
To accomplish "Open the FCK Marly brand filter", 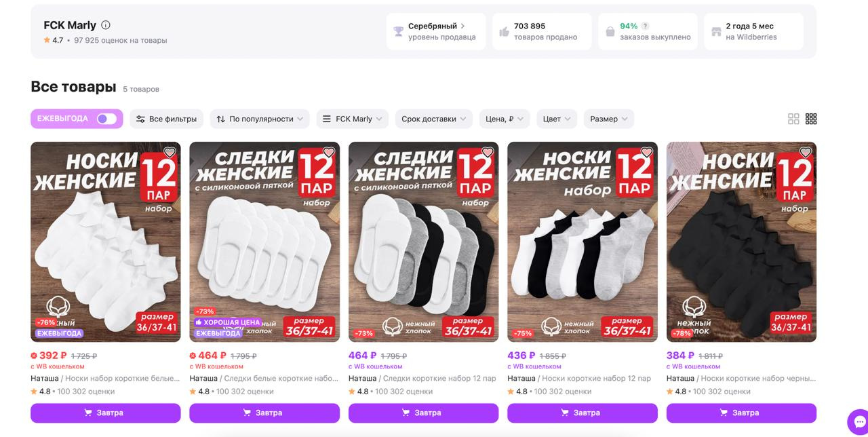I will pyautogui.click(x=353, y=119).
